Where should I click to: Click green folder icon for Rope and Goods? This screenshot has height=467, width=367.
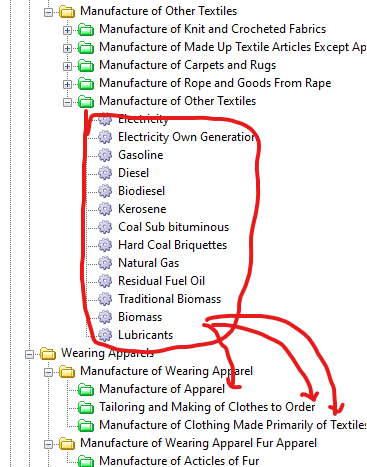[x=86, y=84]
